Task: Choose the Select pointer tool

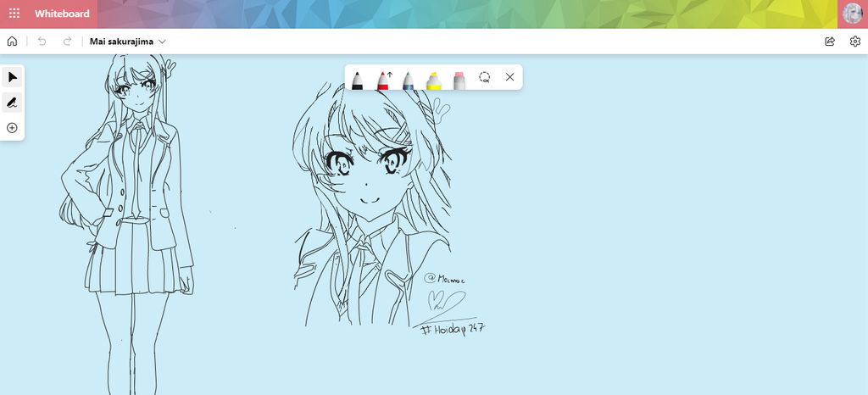Action: point(12,77)
